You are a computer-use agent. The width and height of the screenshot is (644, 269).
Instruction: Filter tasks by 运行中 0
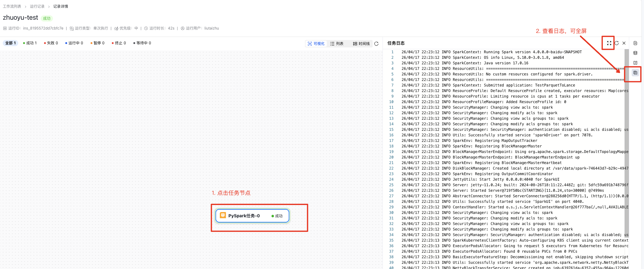click(74, 43)
